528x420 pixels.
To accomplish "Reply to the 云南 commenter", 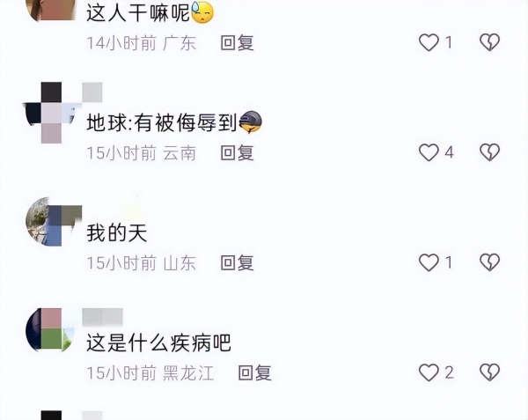I will [x=237, y=153].
